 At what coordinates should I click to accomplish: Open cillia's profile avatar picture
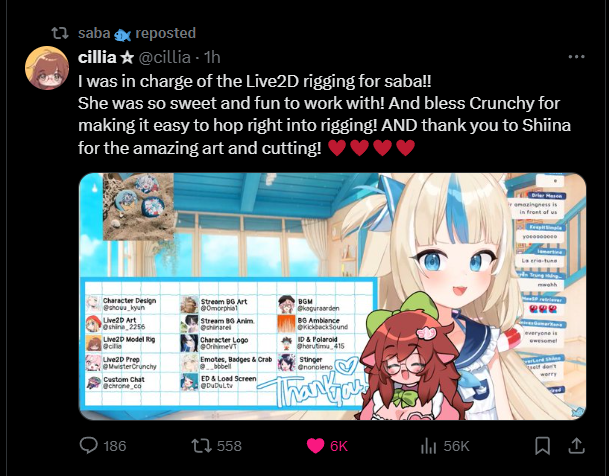[47, 68]
